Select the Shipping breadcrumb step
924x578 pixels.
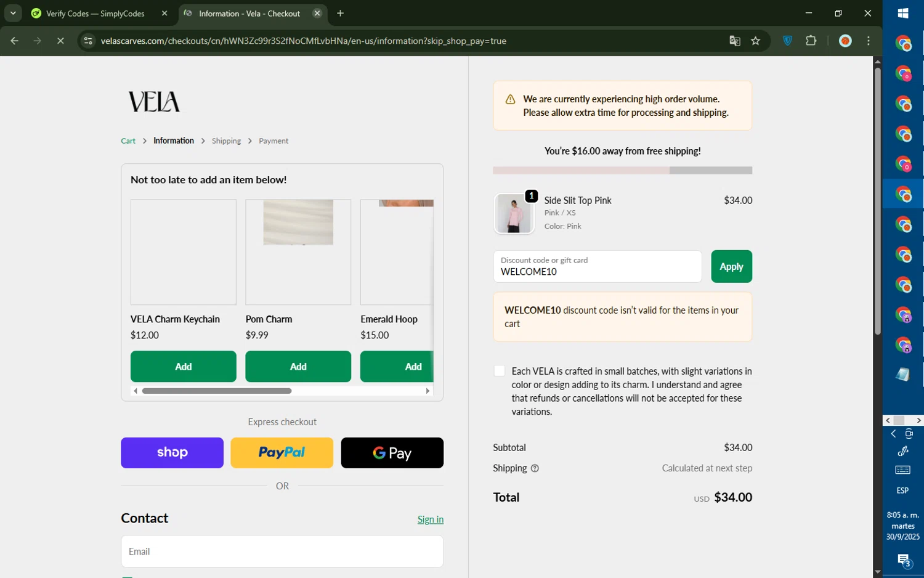pyautogui.click(x=227, y=141)
